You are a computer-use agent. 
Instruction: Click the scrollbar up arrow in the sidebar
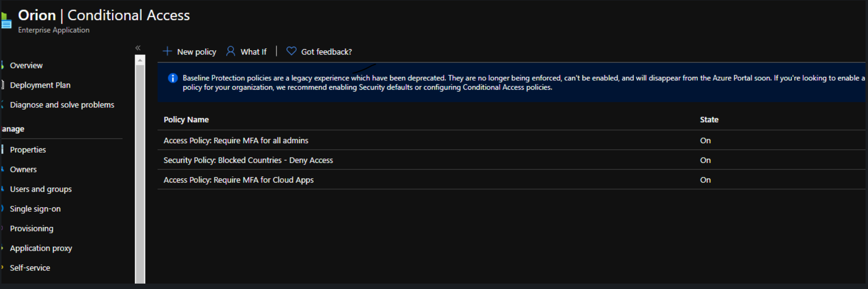point(140,60)
